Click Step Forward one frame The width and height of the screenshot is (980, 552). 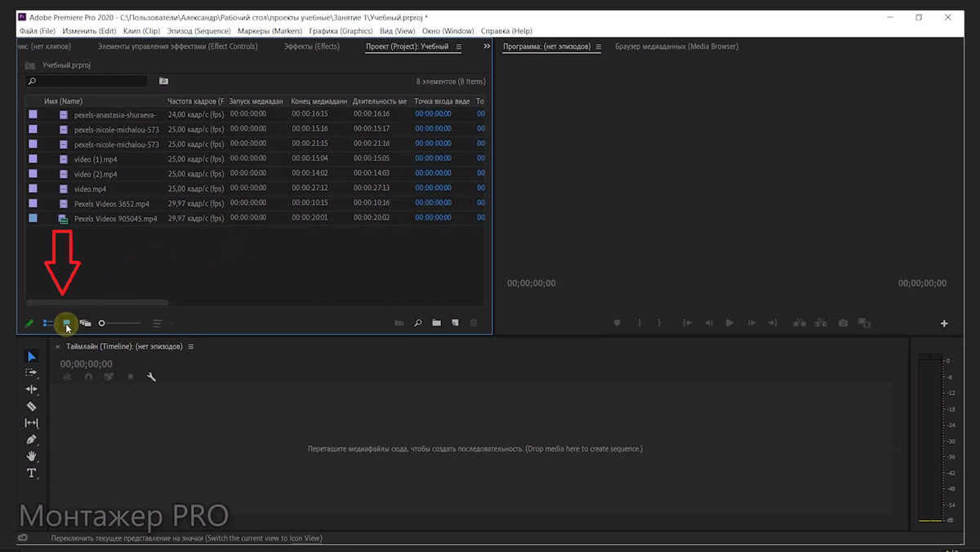pos(751,323)
